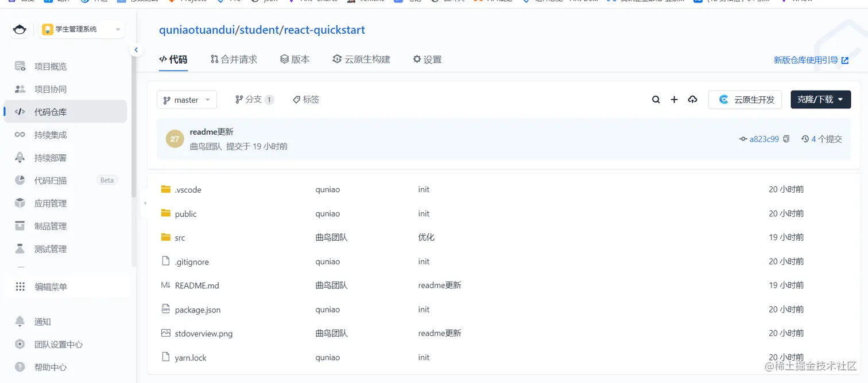
Task: View the 4 个提交 history
Action: coord(822,139)
